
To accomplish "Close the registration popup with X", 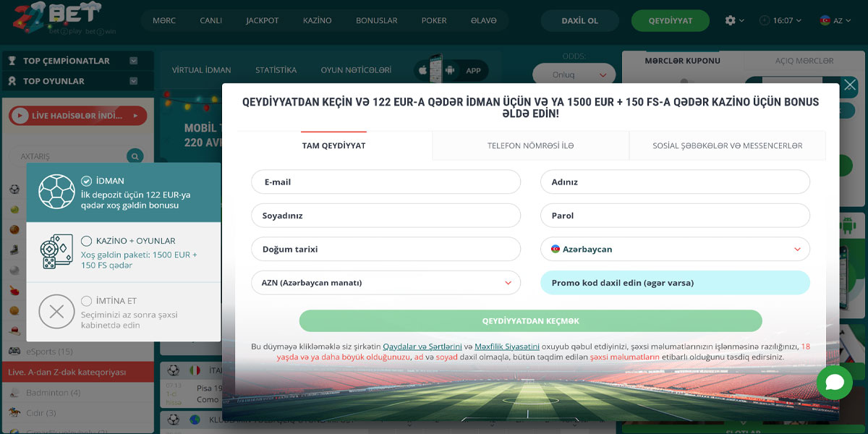I will [850, 85].
